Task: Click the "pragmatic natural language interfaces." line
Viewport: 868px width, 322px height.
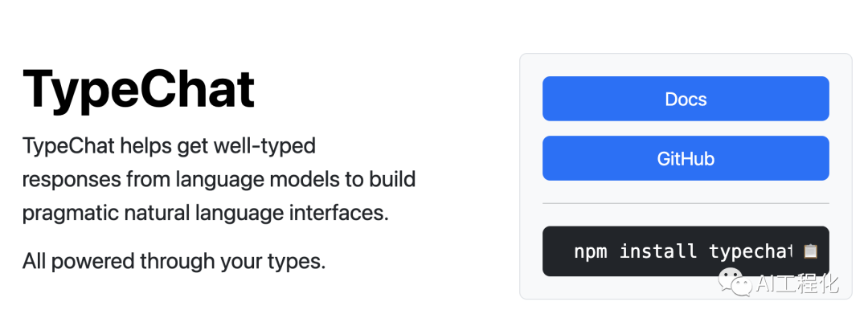Action: coord(205,214)
